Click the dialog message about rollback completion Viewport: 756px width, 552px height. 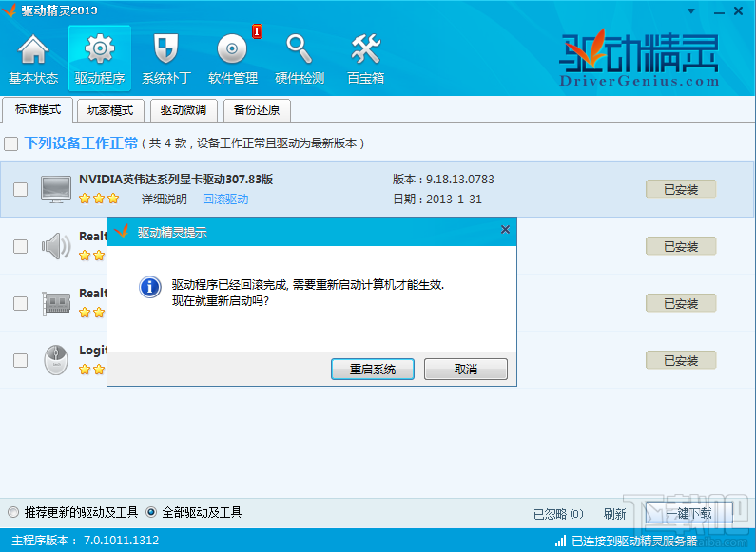(x=307, y=293)
